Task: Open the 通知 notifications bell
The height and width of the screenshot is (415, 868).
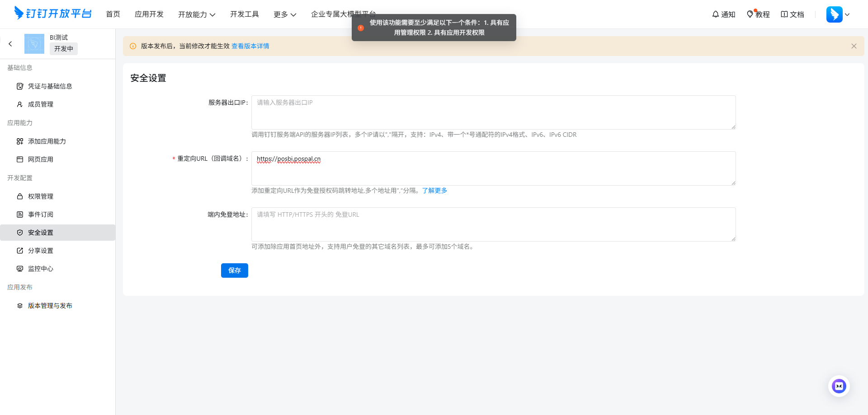Action: (723, 14)
